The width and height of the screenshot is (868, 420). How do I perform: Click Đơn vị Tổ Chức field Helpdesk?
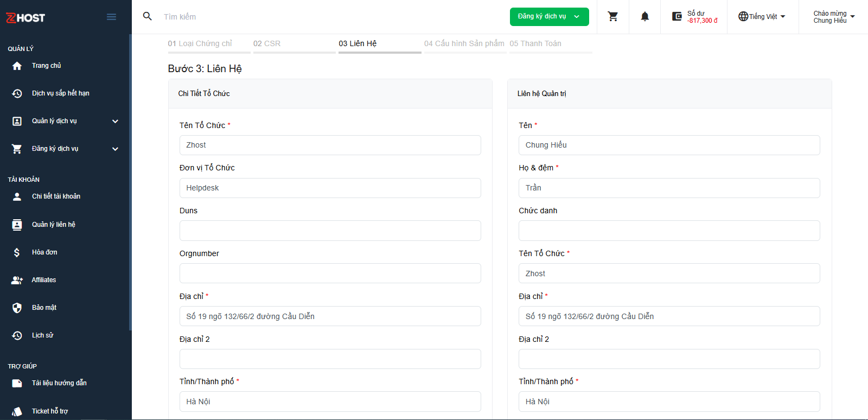click(330, 188)
